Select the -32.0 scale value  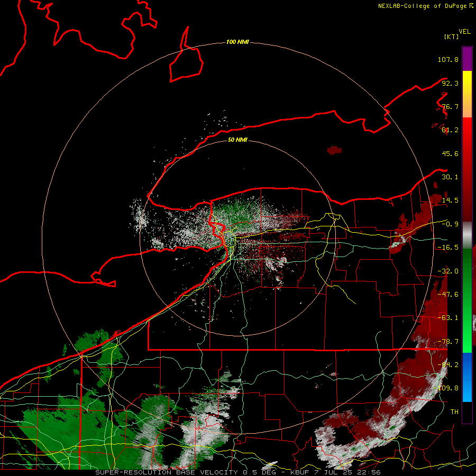[x=448, y=271]
